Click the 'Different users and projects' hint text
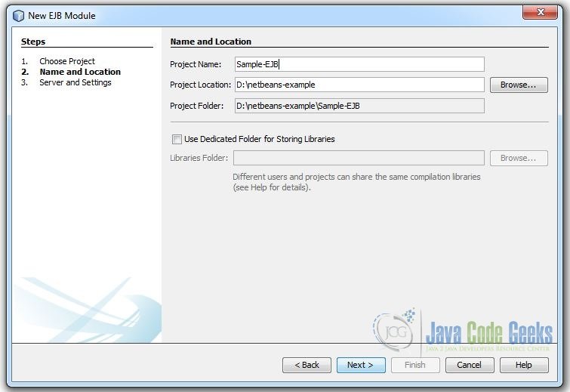Screen dimensions: 570x392 [x=356, y=182]
